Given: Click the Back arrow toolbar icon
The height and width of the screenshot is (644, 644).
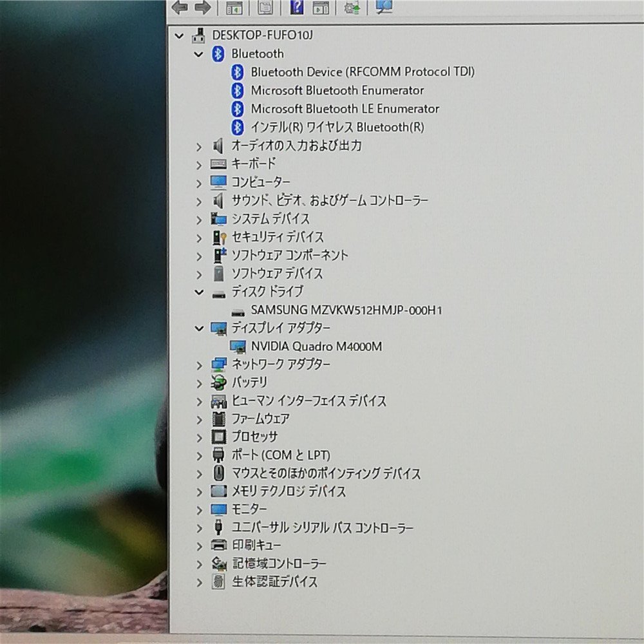Looking at the screenshot, I should pyautogui.click(x=180, y=7).
